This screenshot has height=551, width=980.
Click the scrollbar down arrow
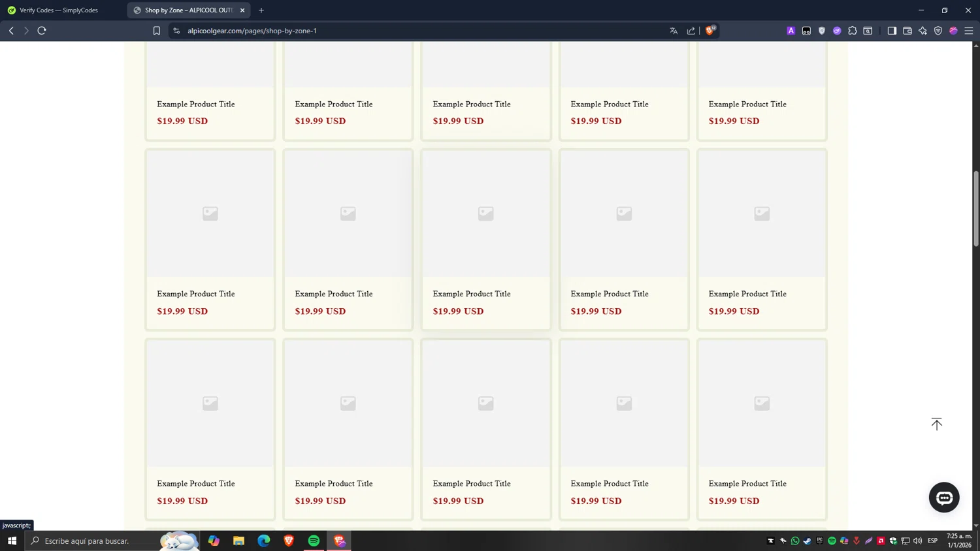pyautogui.click(x=976, y=526)
